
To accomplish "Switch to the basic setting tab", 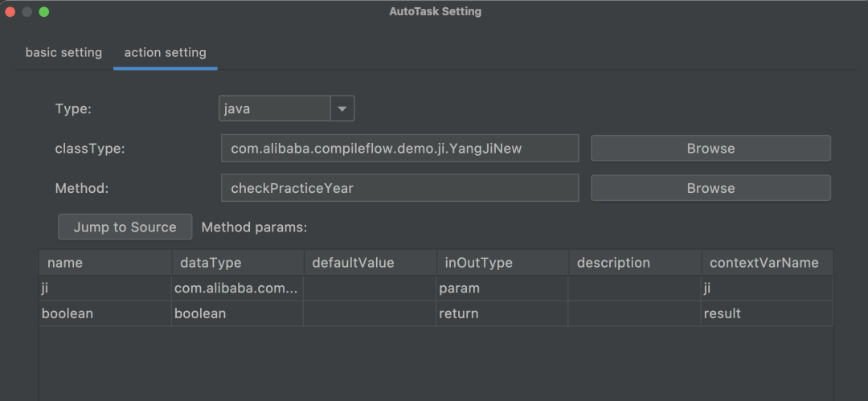I will tap(63, 53).
